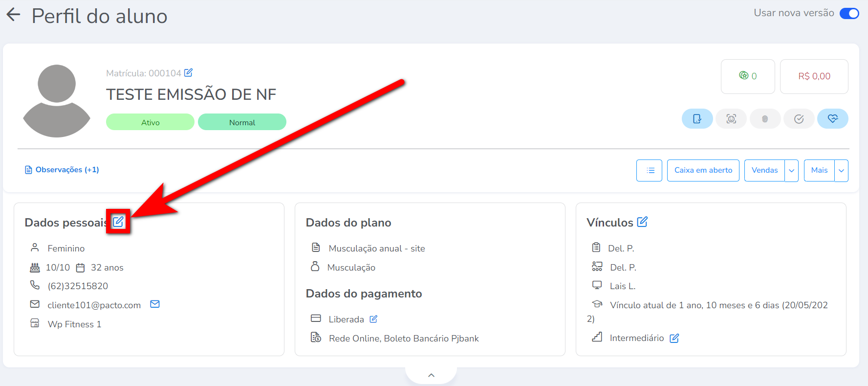
Task: Collapse the panel with bottom chevron
Action: pyautogui.click(x=431, y=375)
